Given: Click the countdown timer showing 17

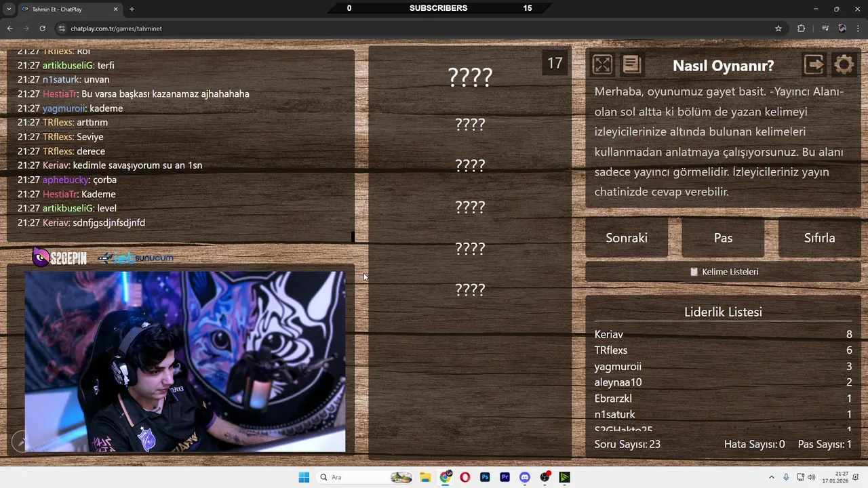Looking at the screenshot, I should coord(555,63).
